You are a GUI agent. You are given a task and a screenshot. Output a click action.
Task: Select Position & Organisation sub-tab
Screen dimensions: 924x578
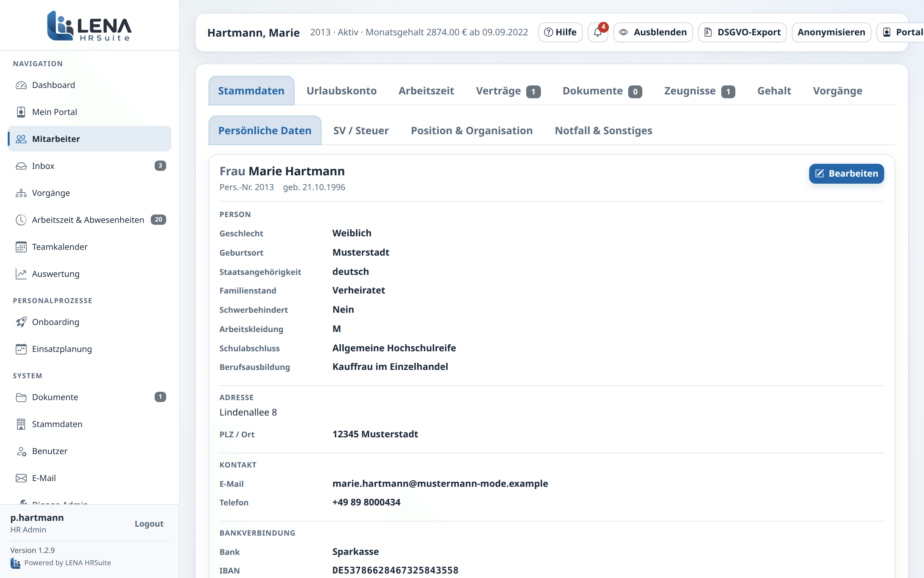[472, 130]
